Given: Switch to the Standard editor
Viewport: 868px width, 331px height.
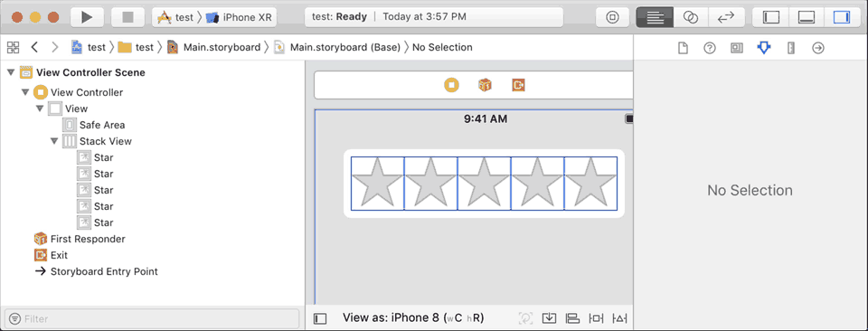Looking at the screenshot, I should (655, 17).
